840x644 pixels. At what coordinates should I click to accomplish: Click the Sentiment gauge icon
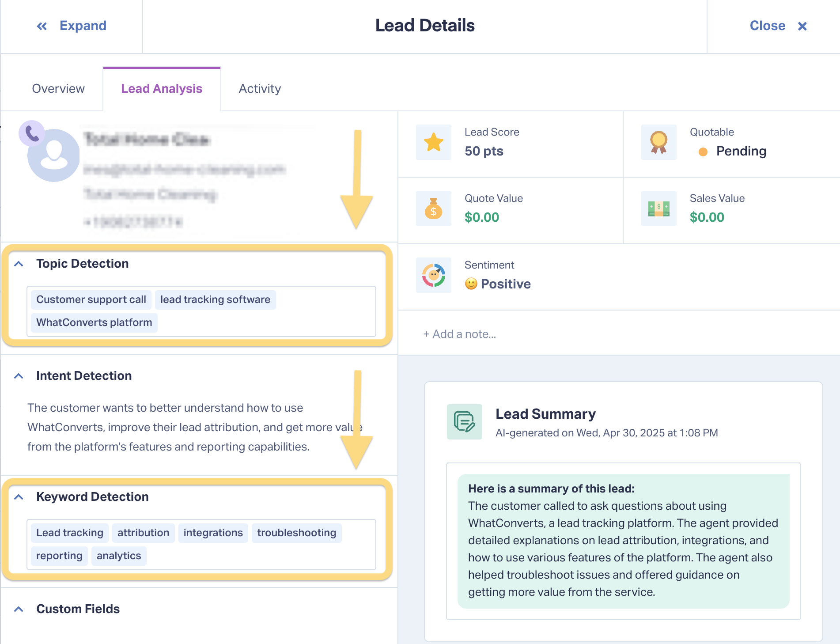434,275
